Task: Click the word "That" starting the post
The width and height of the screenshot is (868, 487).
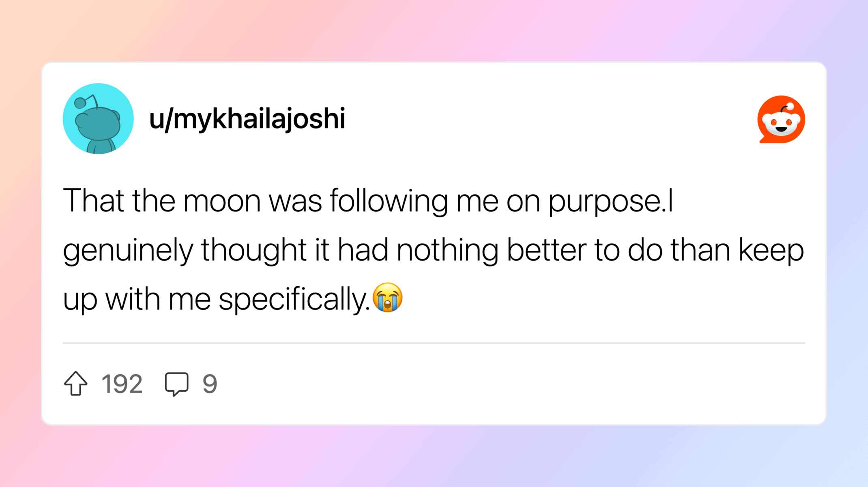Action: coord(93,201)
